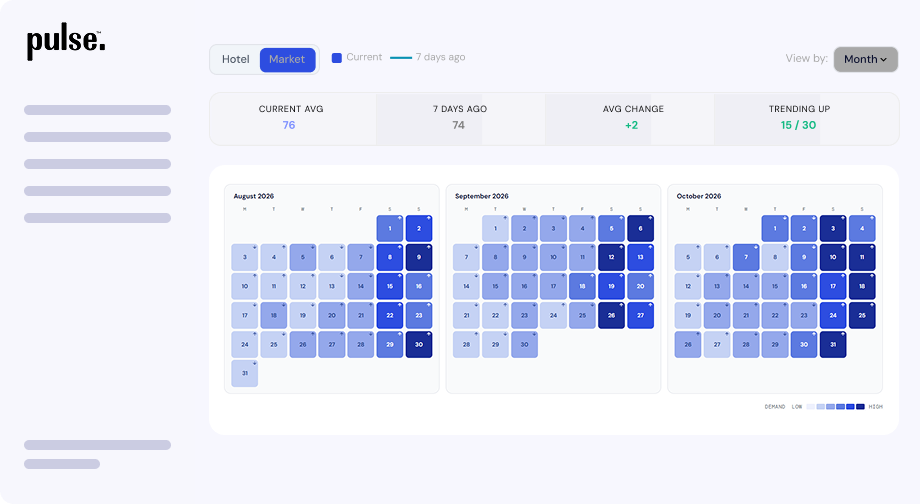Select October 31 day cell
The width and height of the screenshot is (920, 504).
[833, 344]
